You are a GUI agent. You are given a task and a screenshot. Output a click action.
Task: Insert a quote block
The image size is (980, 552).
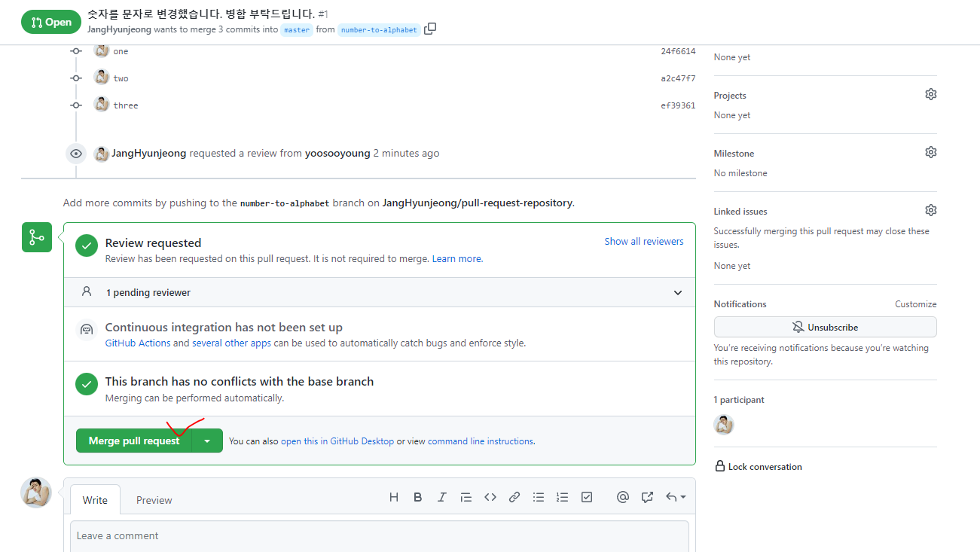pos(466,497)
